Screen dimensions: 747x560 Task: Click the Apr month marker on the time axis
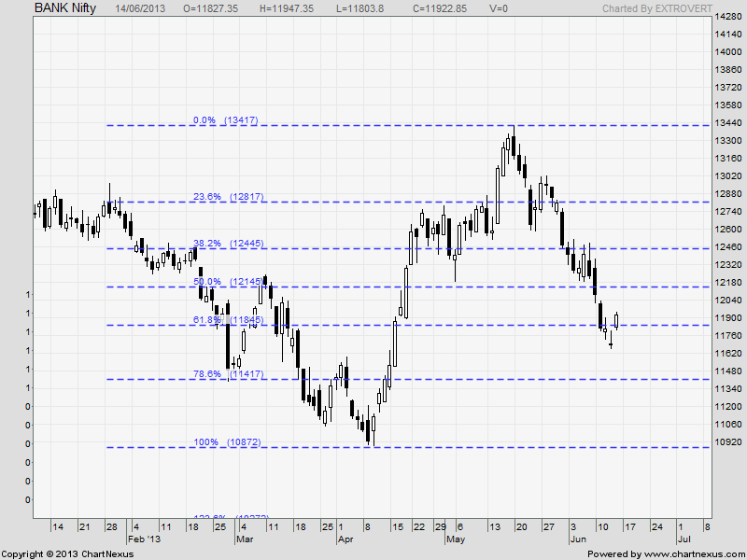point(345,539)
